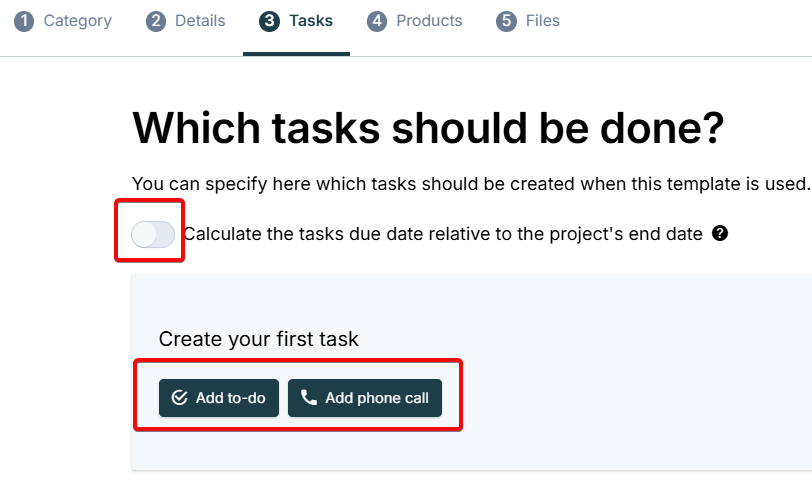Screen dimensions: 812x484
Task: Click the 'Calculate the tasks due date' label
Action: click(x=443, y=234)
